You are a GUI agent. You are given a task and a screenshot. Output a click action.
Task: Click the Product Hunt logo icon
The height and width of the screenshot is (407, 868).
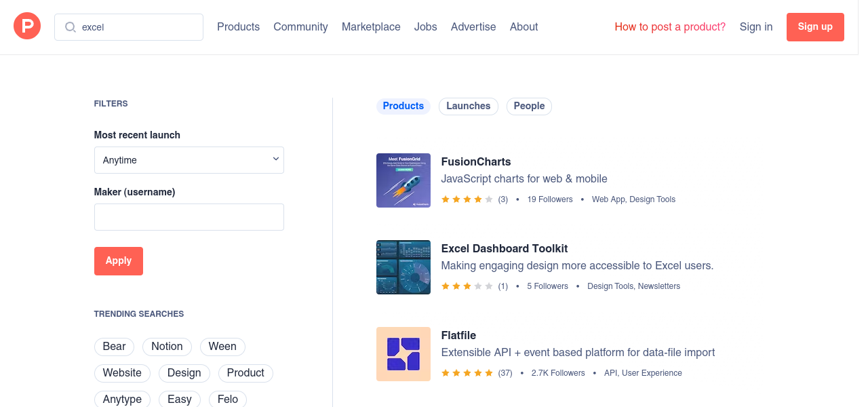[27, 26]
